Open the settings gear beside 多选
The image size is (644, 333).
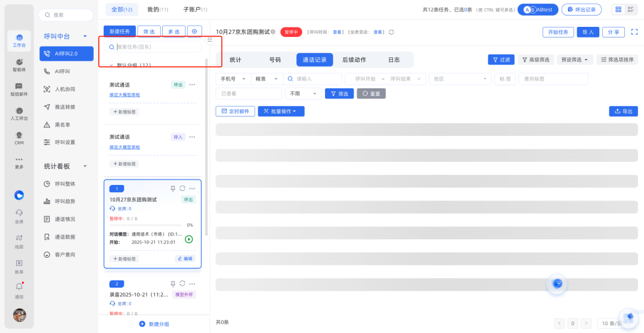194,31
